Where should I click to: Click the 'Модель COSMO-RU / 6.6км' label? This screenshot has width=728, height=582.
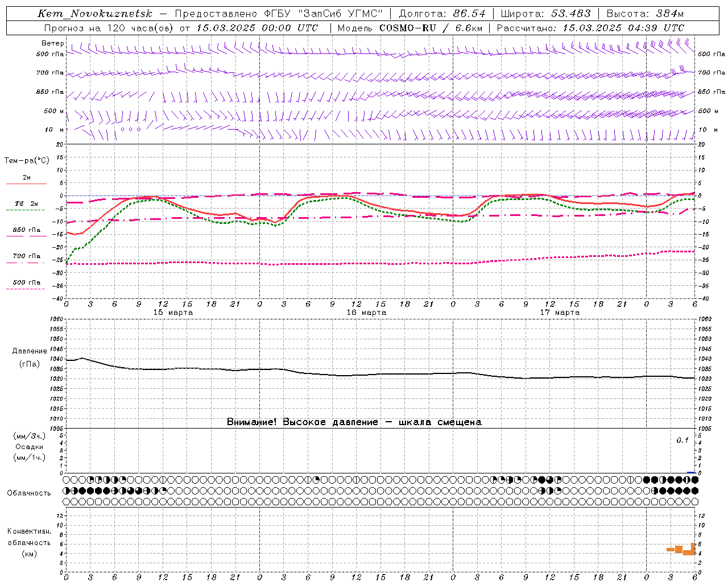409,28
